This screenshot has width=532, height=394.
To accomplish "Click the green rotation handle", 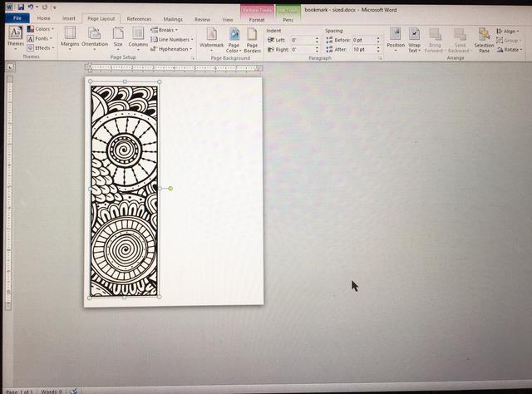I will pos(170,189).
